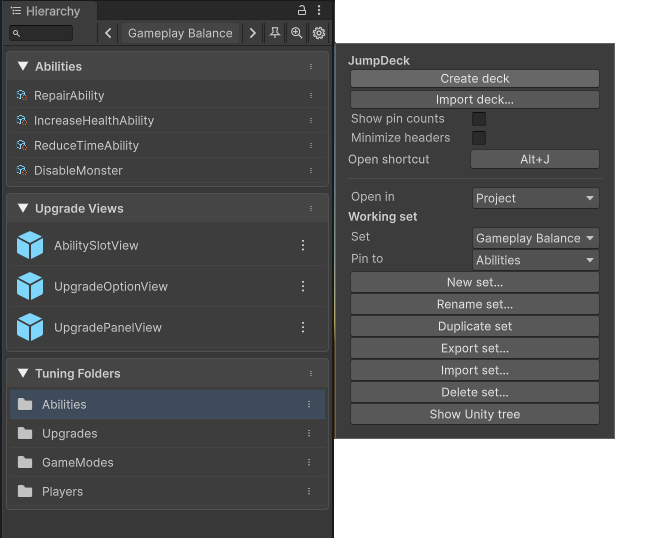This screenshot has height=538, width=651.
Task: Open options menu for Abilities folder row
Action: pos(309,404)
